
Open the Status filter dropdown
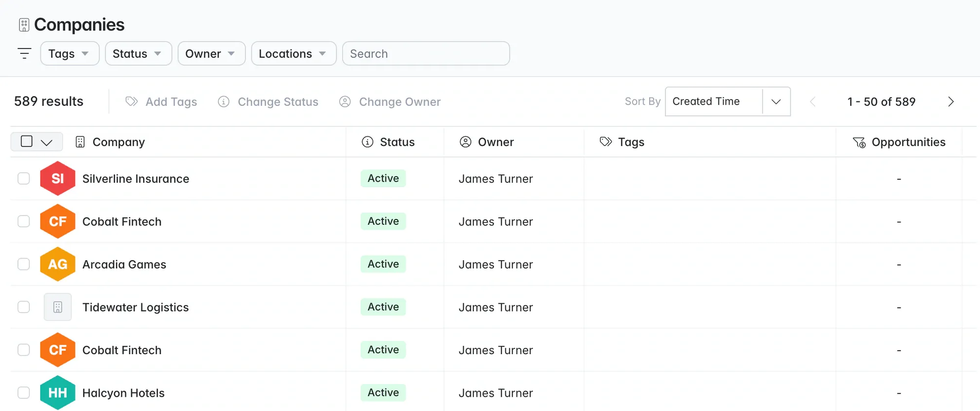pyautogui.click(x=138, y=53)
